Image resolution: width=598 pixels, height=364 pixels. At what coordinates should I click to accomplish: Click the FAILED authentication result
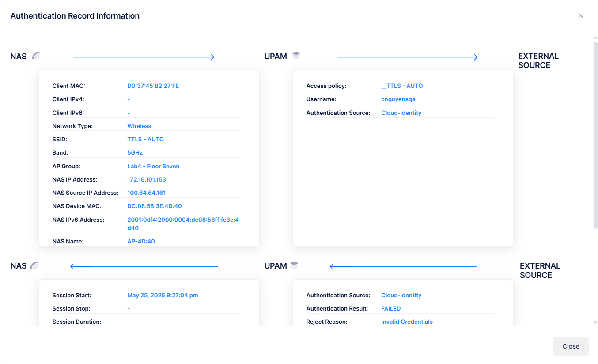pyautogui.click(x=390, y=308)
